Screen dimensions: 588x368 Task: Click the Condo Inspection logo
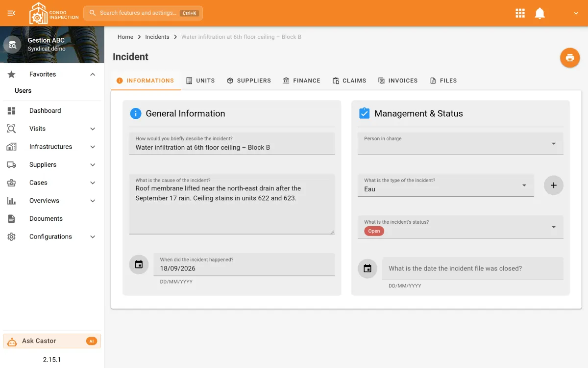click(x=54, y=13)
